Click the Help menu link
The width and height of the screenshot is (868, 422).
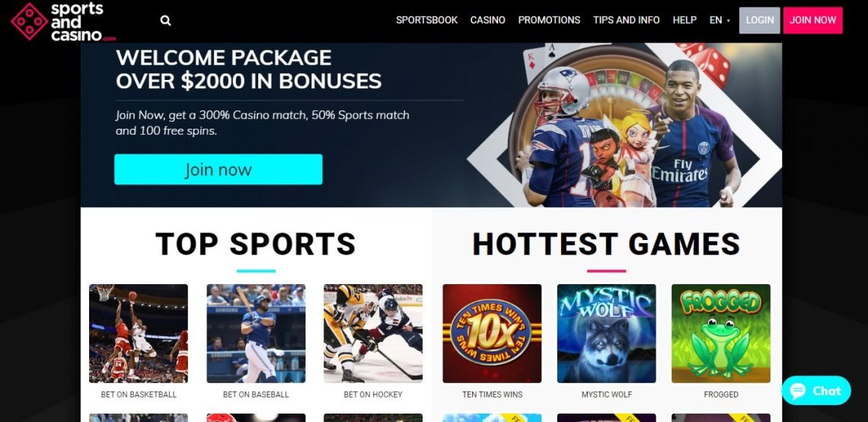point(685,20)
